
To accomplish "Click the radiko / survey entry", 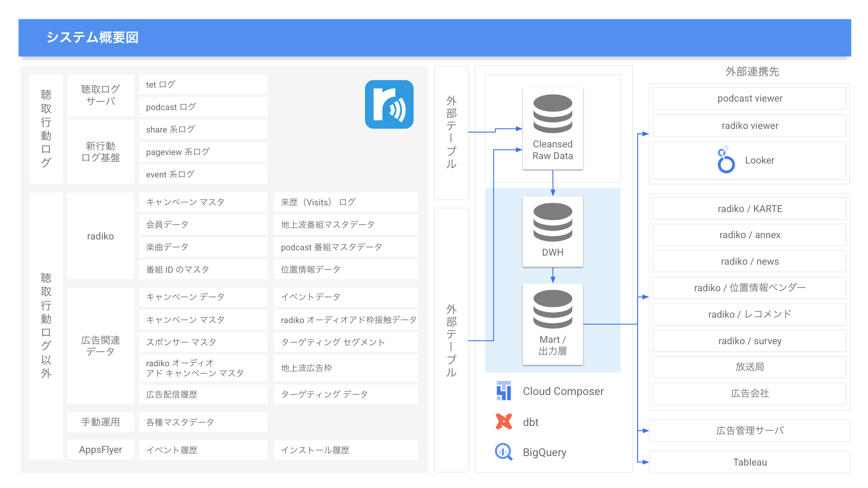I will [x=749, y=341].
